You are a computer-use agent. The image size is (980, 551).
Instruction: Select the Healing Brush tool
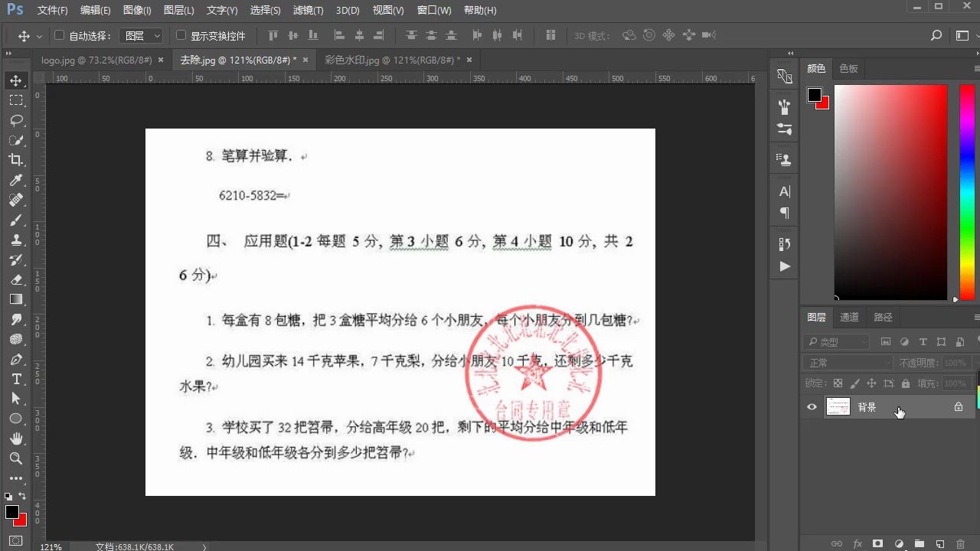15,200
